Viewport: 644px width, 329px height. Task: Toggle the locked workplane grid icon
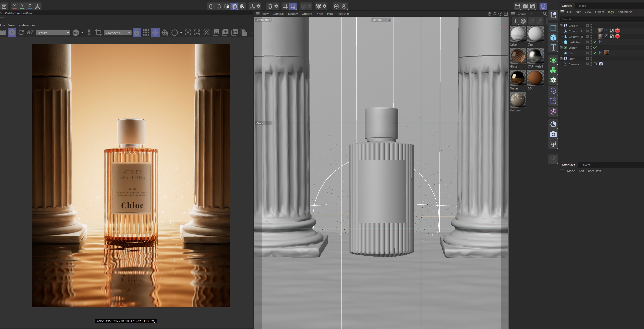[x=293, y=6]
